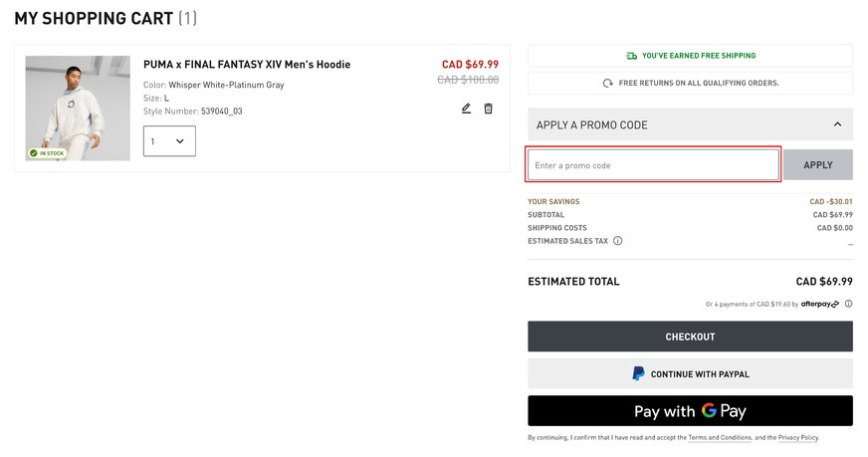868x457 pixels.
Task: Click the CHECKOUT button
Action: tap(690, 337)
